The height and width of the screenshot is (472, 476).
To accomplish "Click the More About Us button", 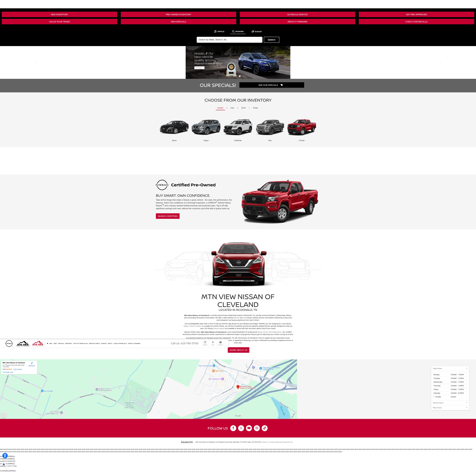I will point(238,350).
